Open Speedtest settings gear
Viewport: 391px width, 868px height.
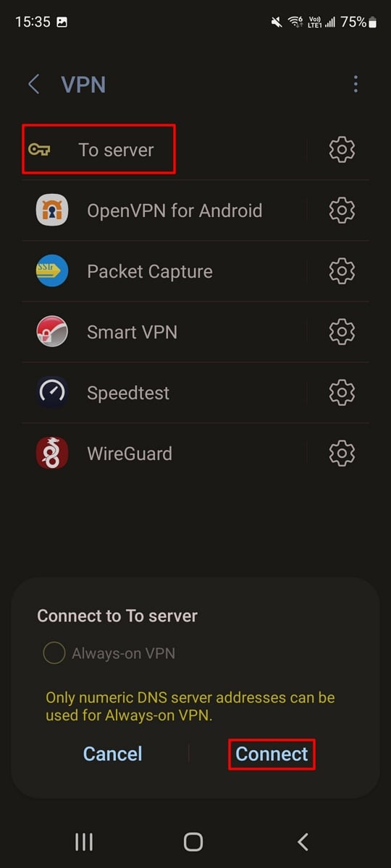pyautogui.click(x=342, y=393)
